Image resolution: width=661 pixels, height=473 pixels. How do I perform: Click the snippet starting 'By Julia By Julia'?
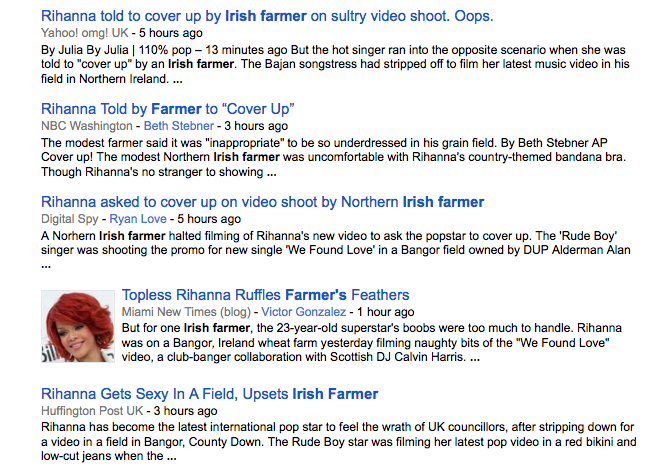(330, 64)
